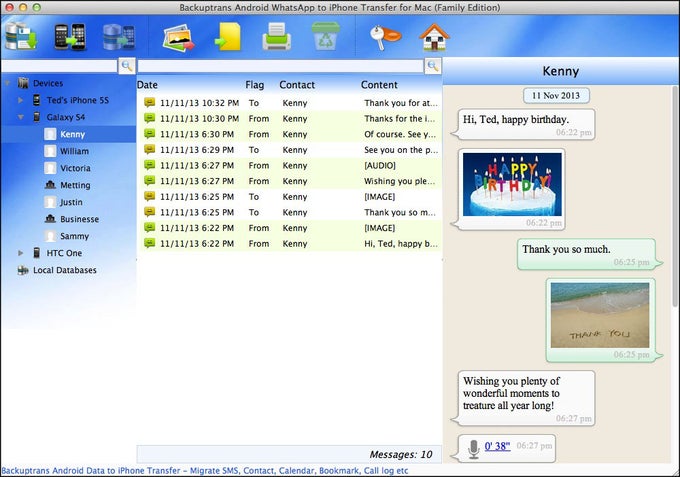680x477 pixels.
Task: Open the Backuptrans Android Data Transfer link
Action: click(205, 470)
